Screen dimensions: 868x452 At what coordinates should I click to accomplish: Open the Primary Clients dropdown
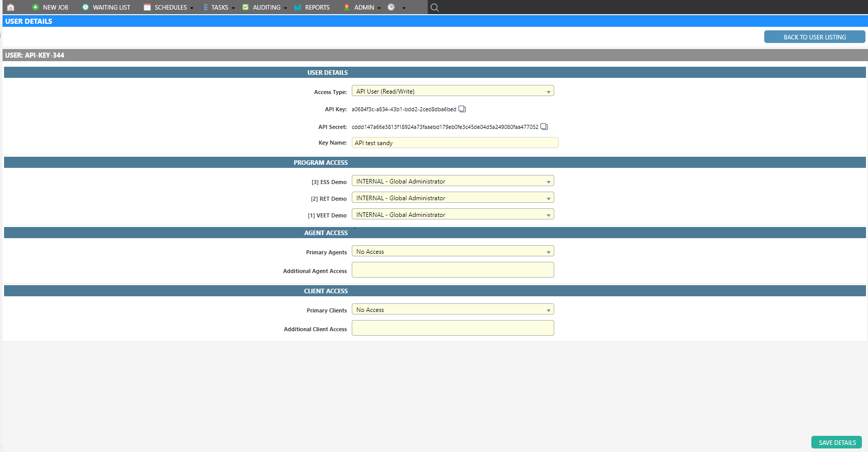point(452,310)
